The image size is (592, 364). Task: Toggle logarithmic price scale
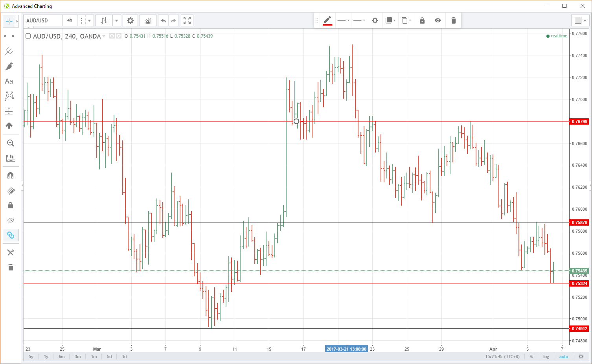point(546,357)
